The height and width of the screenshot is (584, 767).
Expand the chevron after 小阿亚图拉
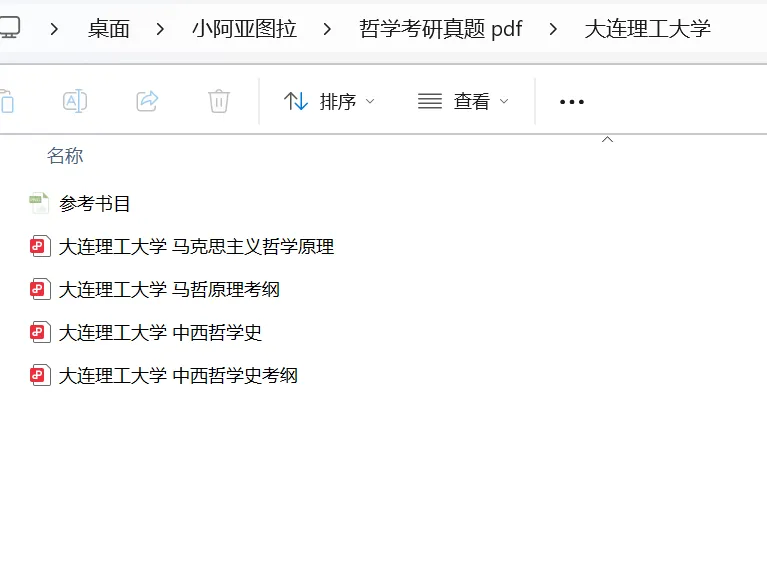click(x=327, y=29)
